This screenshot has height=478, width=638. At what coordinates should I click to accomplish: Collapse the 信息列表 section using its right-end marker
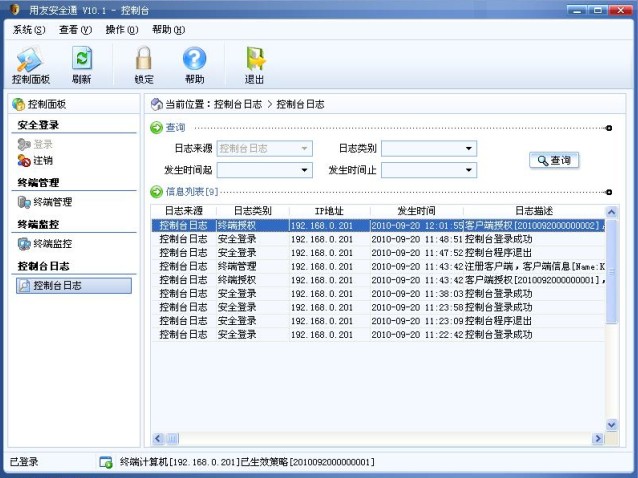[x=609, y=192]
